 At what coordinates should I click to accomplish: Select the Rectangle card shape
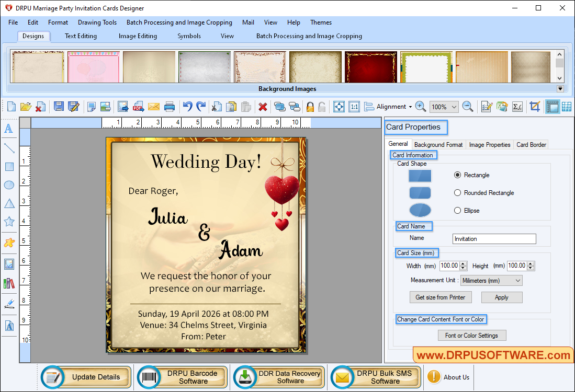pyautogui.click(x=458, y=175)
